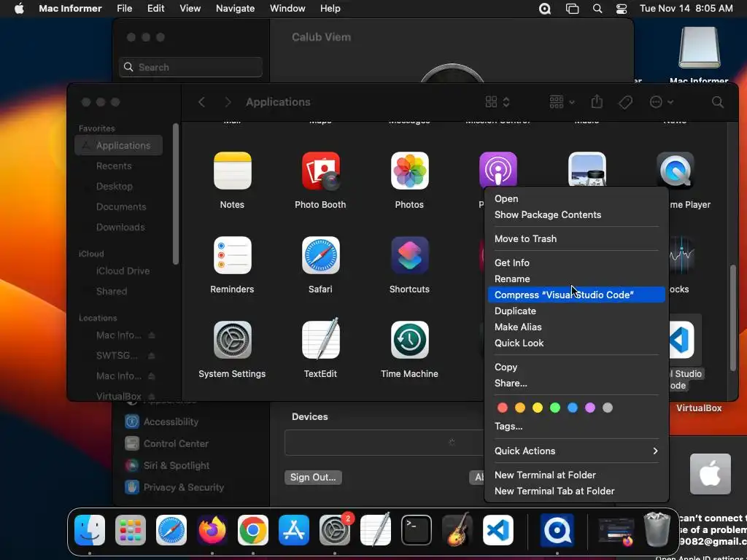
Task: Open the Notes app icon
Action: pos(232,171)
